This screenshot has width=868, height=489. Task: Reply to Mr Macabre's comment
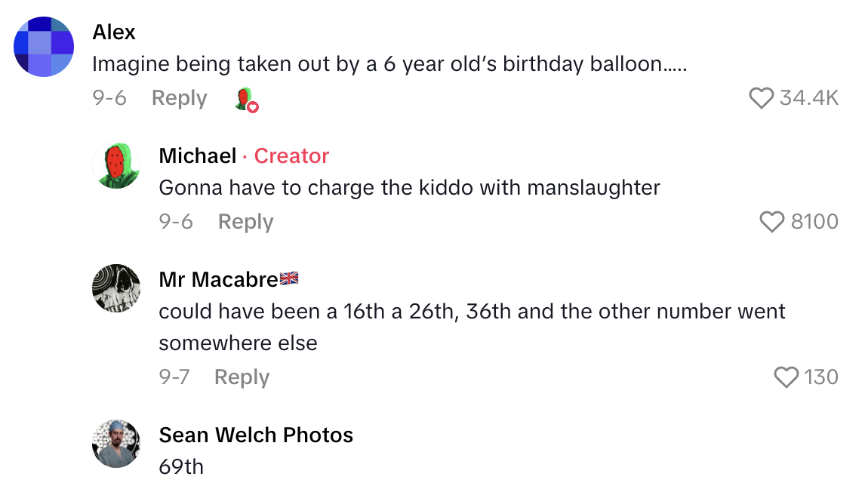click(x=242, y=377)
